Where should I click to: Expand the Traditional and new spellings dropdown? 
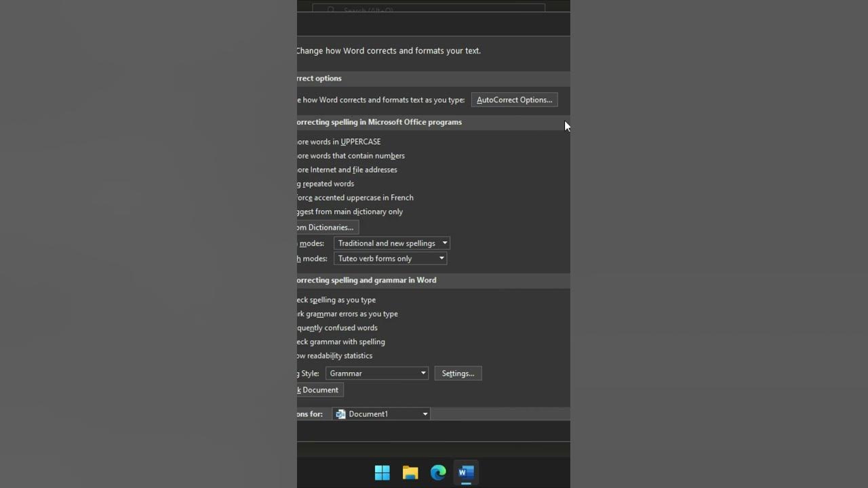391,243
